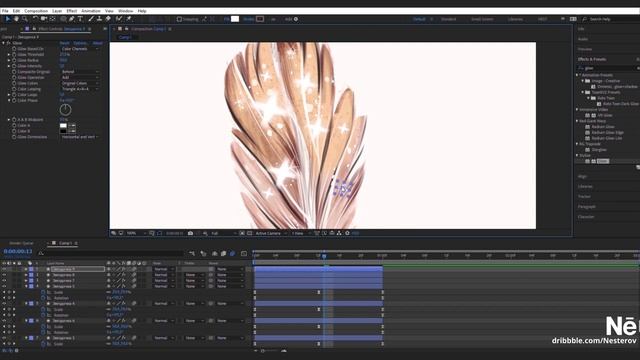The image size is (640, 360).
Task: Select the Eraser tool
Action: click(x=108, y=19)
